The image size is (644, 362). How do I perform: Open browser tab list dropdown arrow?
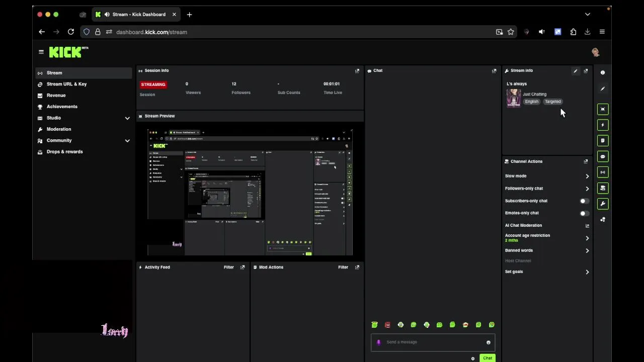click(x=587, y=15)
